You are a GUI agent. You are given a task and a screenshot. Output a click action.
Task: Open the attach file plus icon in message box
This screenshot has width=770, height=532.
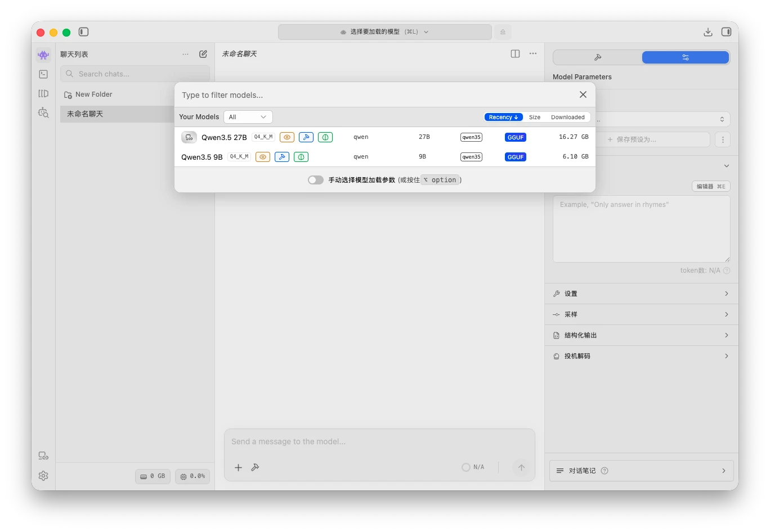238,467
